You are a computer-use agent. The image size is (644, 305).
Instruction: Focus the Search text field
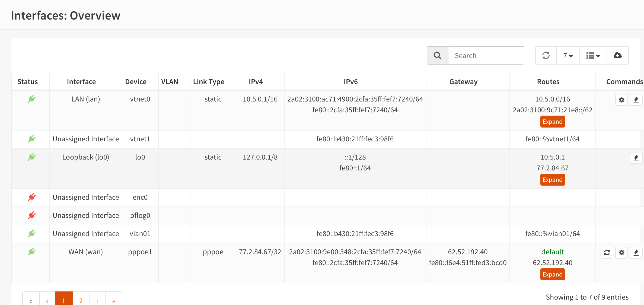(486, 55)
